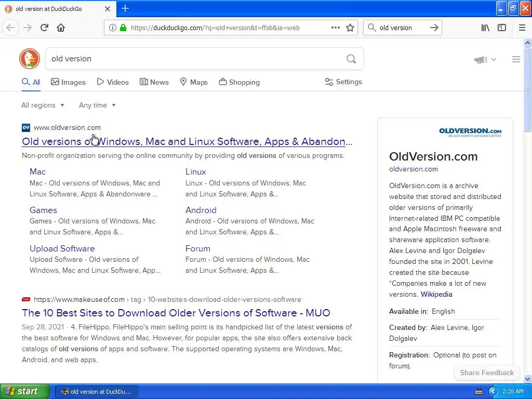Open the Wikipedia link in info box
The image size is (532, 399).
click(436, 294)
